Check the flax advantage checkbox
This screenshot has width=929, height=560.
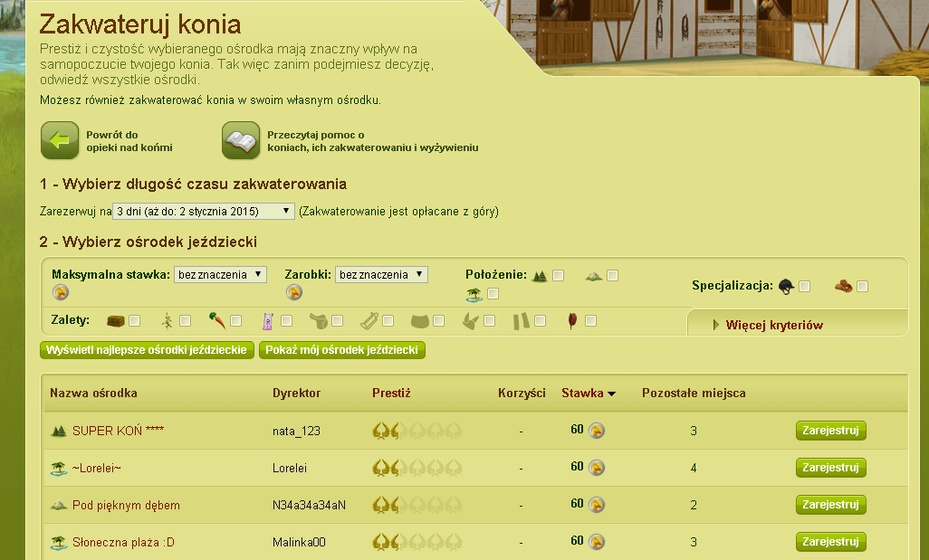(186, 321)
